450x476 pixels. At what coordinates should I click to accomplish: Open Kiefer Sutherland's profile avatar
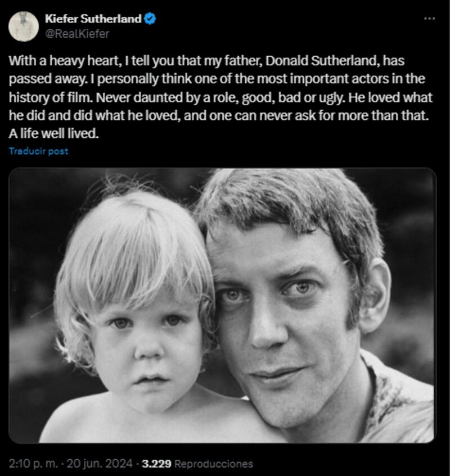pyautogui.click(x=24, y=26)
